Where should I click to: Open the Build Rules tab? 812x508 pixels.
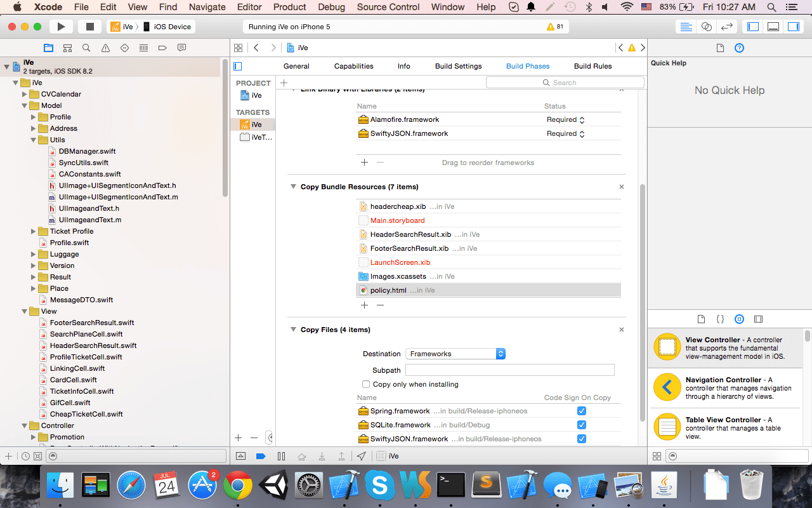[x=593, y=66]
